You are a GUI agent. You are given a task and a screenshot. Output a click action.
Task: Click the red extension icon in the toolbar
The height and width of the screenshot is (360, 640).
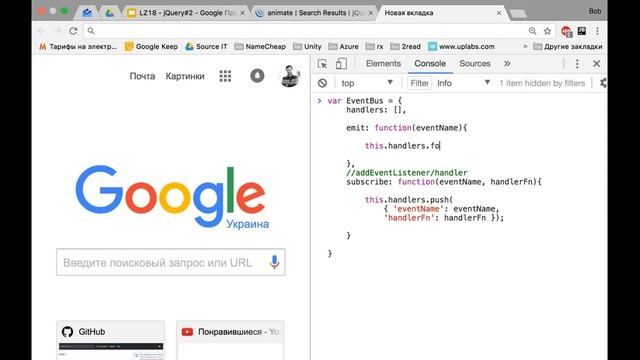click(566, 31)
